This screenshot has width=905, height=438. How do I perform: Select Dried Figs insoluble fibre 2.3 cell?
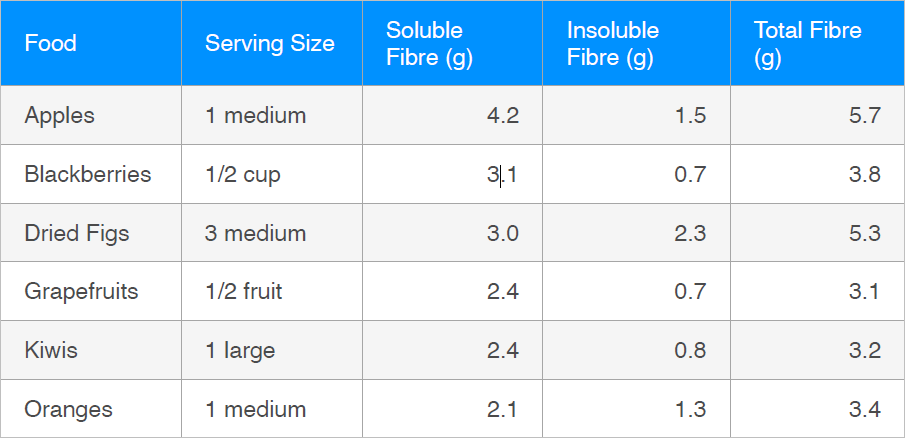[x=637, y=233]
